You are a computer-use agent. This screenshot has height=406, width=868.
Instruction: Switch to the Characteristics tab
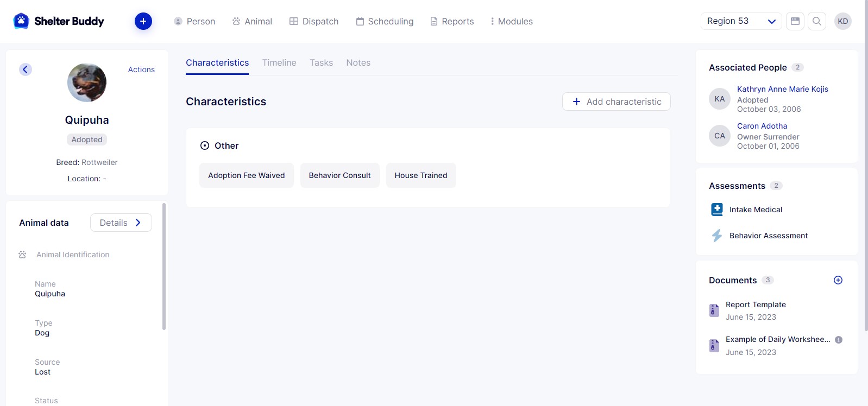tap(217, 63)
